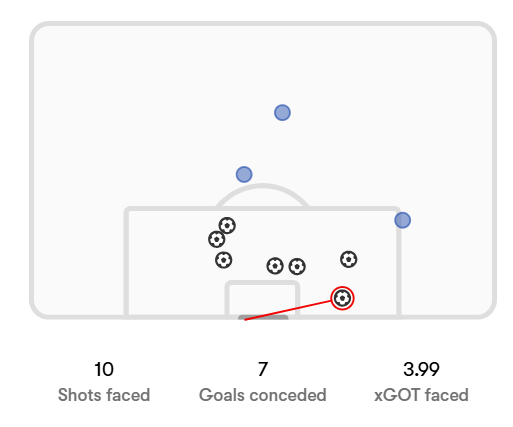Select the goals conceded value 7
Screen dimensions: 513x427
[263, 369]
